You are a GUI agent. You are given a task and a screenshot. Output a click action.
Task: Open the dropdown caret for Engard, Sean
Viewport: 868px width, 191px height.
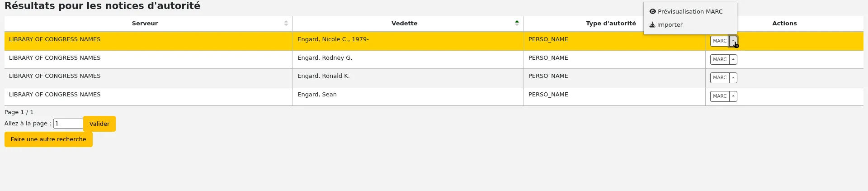pyautogui.click(x=733, y=96)
